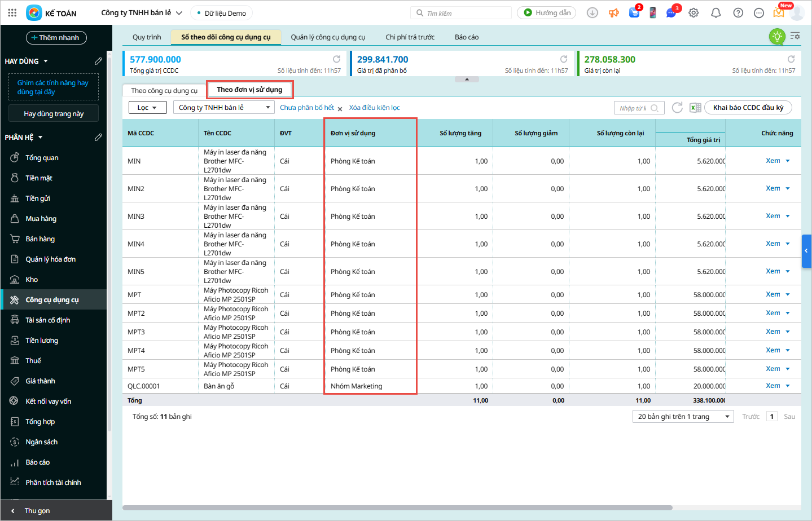Click 'Khai báo CCDC đầu kỳ' button
Image resolution: width=812 pixels, height=521 pixels.
pyautogui.click(x=748, y=108)
